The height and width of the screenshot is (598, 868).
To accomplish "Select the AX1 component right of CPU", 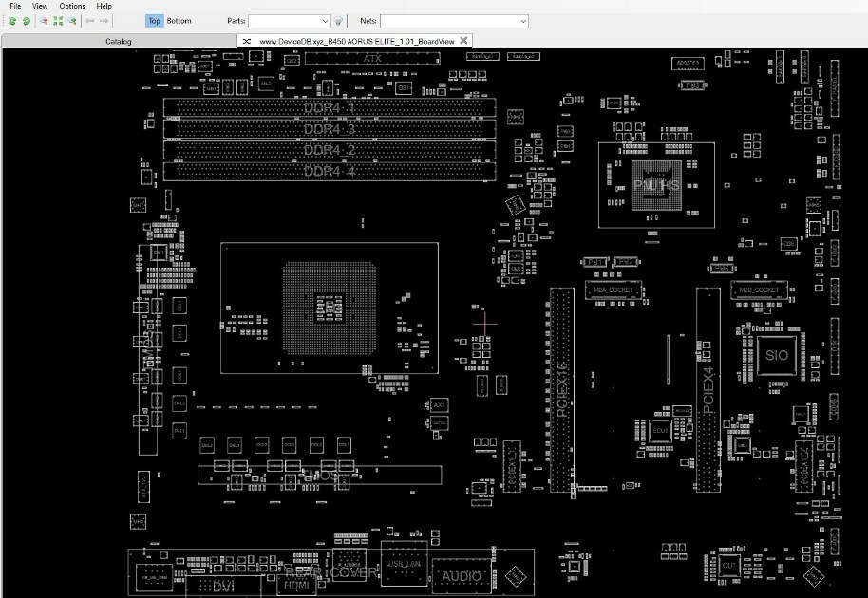I will [x=440, y=405].
